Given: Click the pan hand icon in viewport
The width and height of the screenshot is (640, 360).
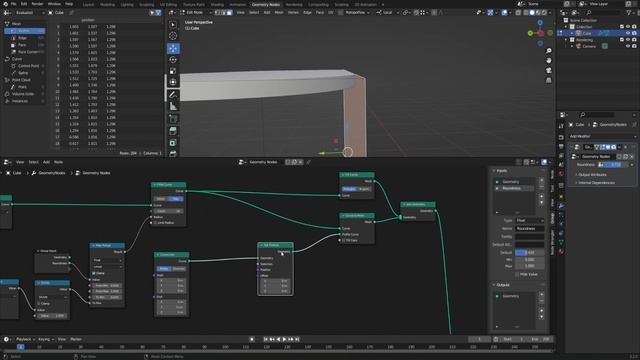Looking at the screenshot, I should (x=549, y=60).
